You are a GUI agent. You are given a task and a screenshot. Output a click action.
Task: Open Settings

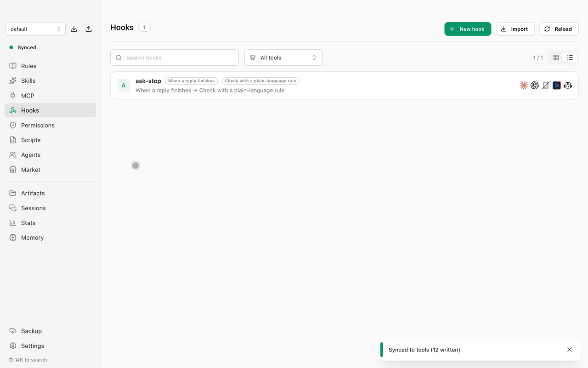50,346
